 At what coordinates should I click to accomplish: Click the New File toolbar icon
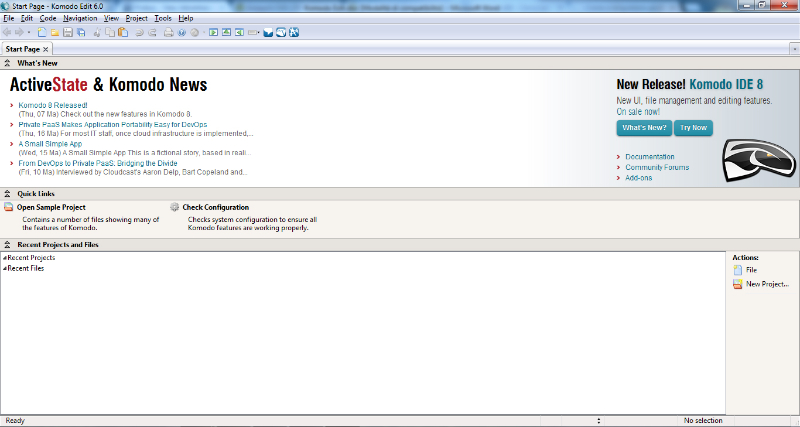43,32
